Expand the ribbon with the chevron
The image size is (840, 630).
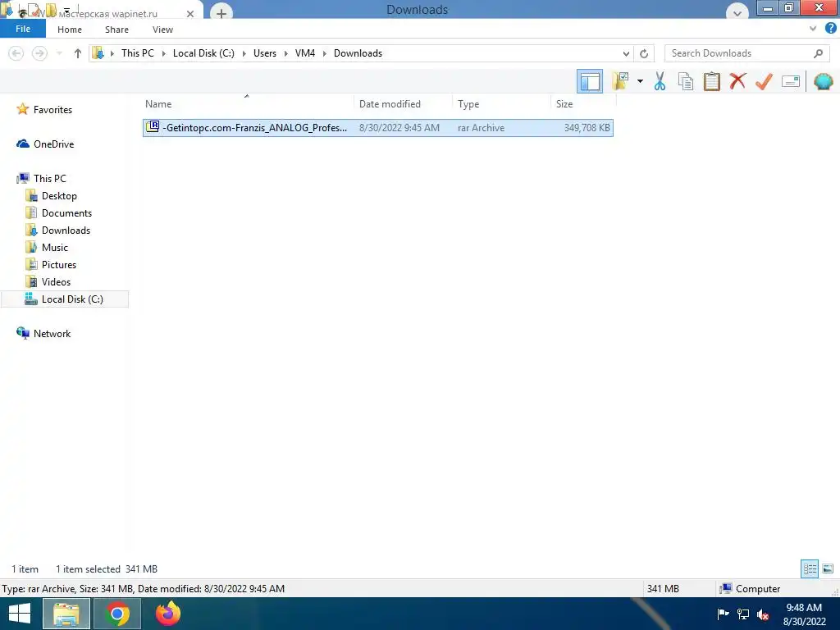(x=813, y=29)
